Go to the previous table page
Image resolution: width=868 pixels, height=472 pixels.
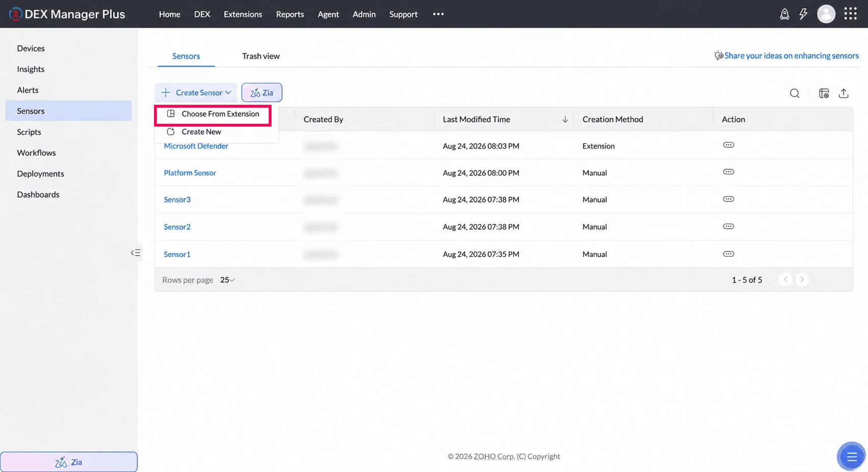pyautogui.click(x=785, y=279)
